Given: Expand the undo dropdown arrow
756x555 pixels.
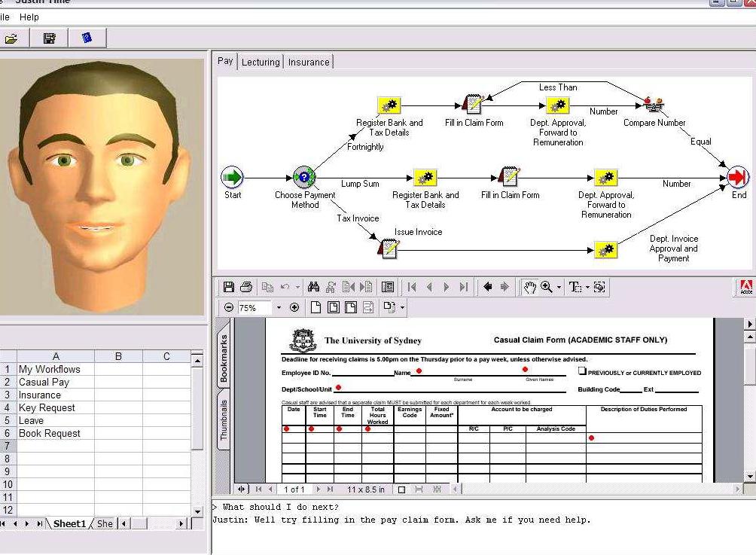Looking at the screenshot, I should [297, 288].
